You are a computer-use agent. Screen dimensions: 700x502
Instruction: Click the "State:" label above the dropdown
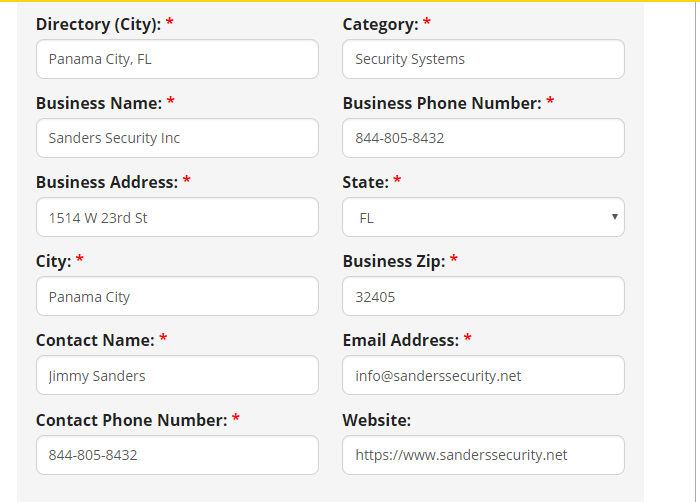coord(365,182)
